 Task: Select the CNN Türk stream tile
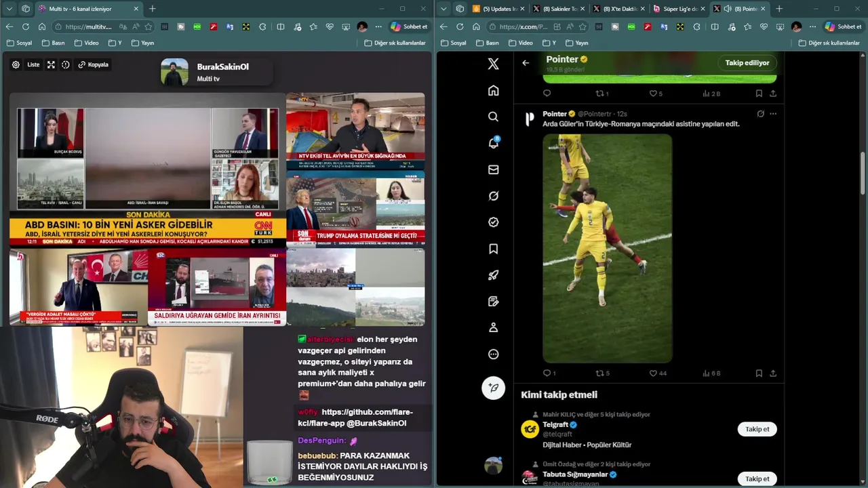(147, 170)
